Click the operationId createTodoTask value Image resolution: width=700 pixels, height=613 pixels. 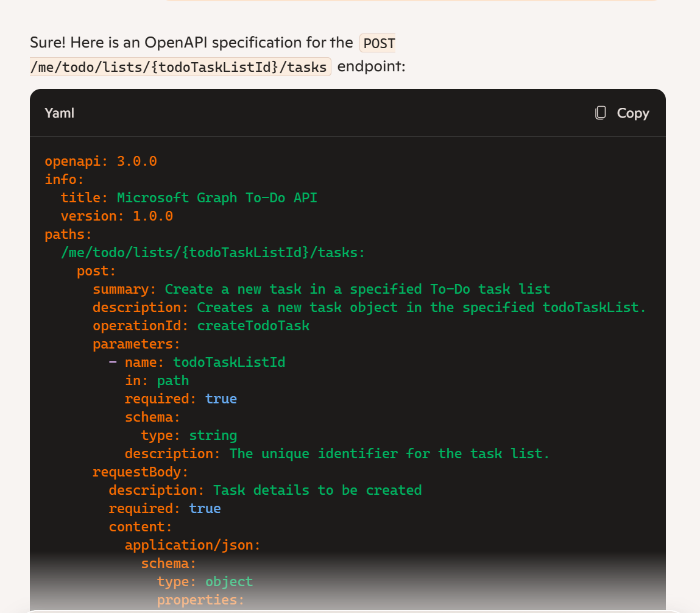click(x=253, y=325)
